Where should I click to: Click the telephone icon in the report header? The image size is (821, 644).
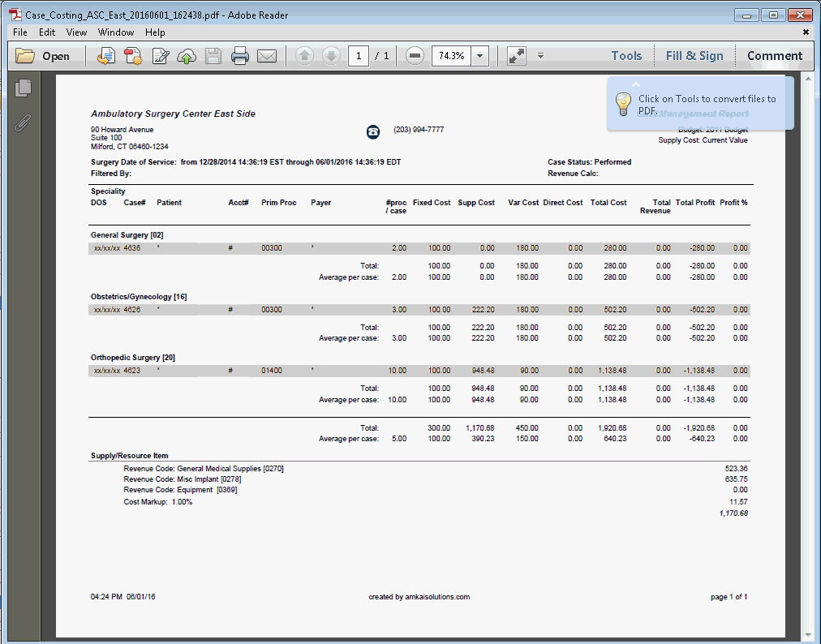373,132
